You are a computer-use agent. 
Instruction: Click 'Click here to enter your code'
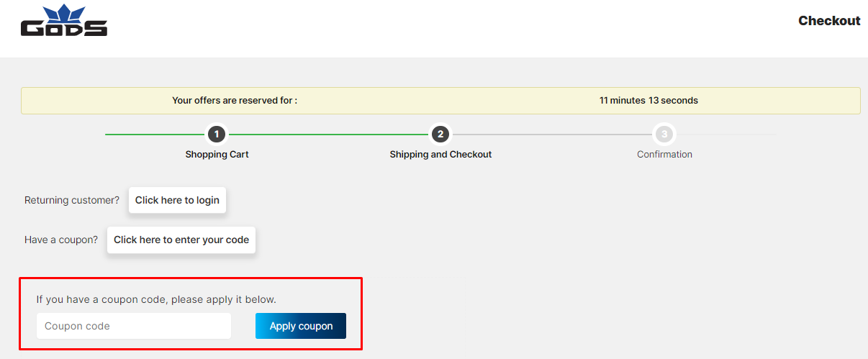point(181,240)
